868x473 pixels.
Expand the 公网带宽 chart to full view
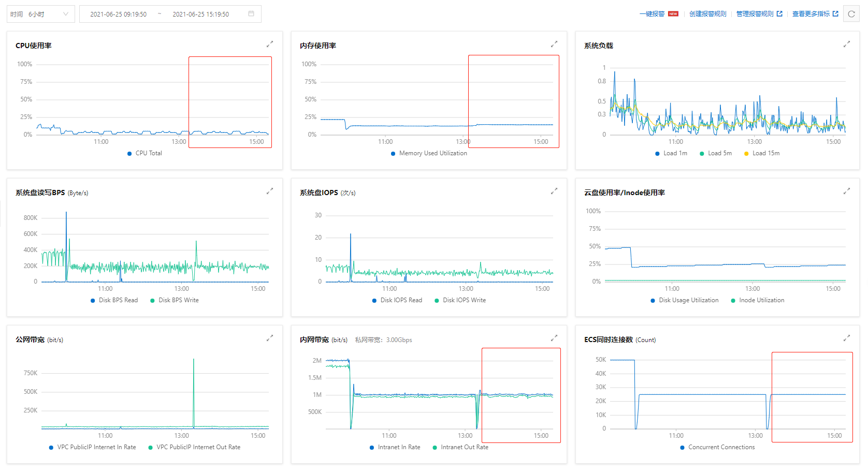pyautogui.click(x=270, y=338)
